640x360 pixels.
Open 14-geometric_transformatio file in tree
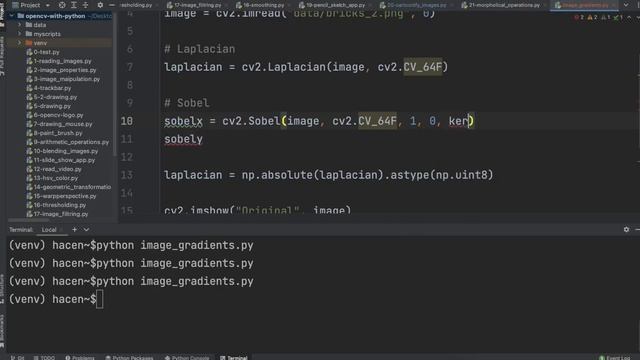72,187
